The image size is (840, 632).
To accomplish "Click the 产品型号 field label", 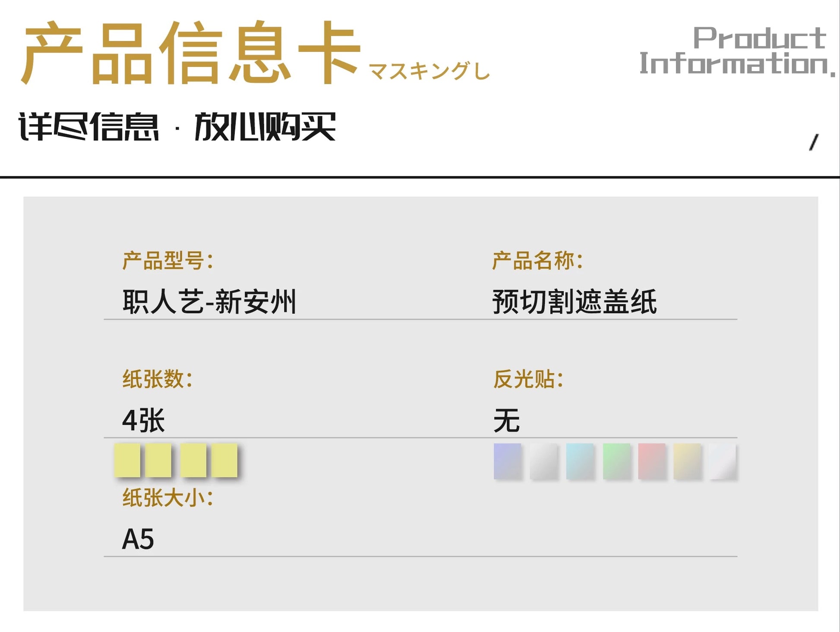I will click(167, 261).
